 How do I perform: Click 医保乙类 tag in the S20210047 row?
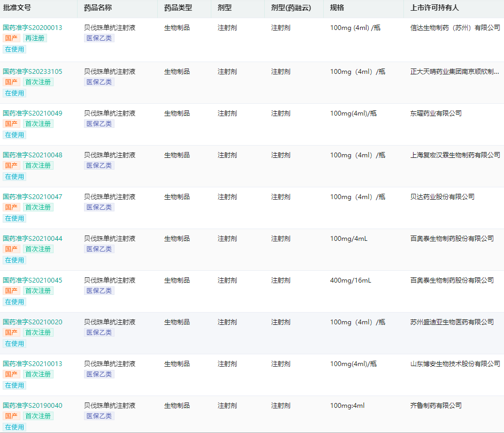click(99, 207)
